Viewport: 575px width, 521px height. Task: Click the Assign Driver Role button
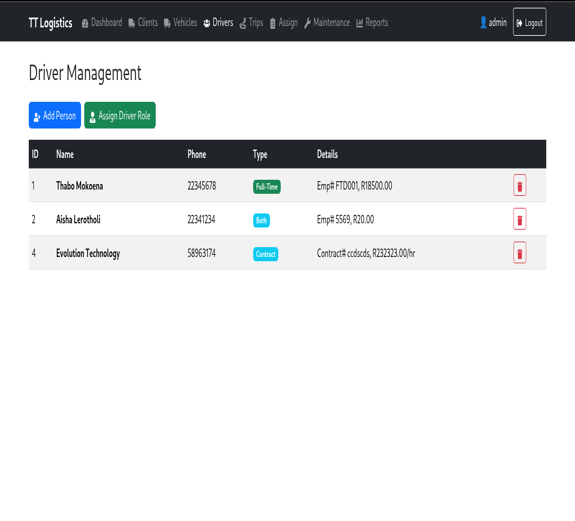point(120,115)
